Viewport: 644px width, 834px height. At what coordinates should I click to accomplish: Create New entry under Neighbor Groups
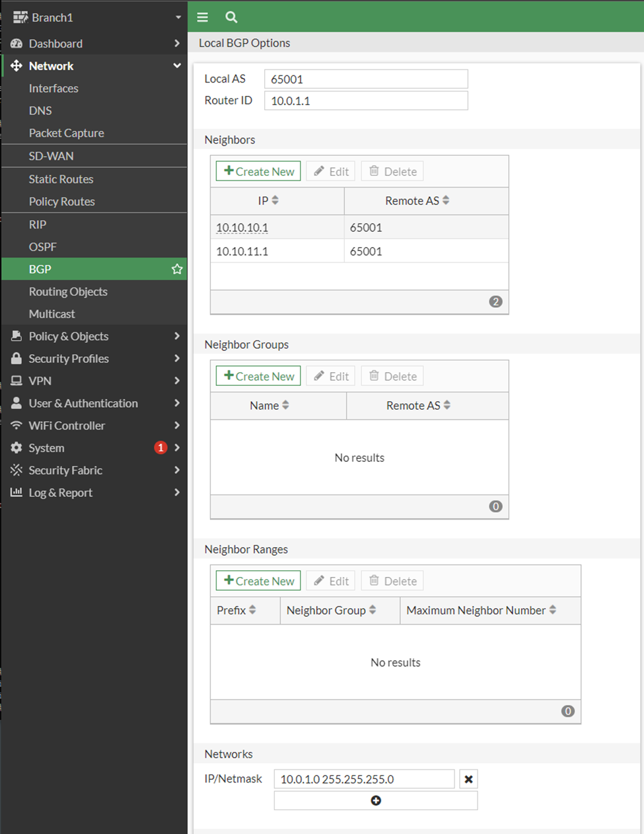(258, 376)
